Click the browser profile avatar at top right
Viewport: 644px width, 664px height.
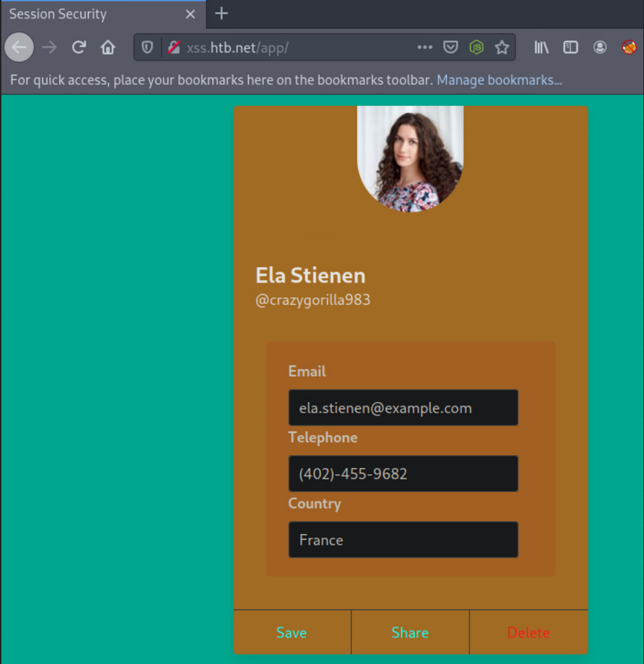coord(628,47)
